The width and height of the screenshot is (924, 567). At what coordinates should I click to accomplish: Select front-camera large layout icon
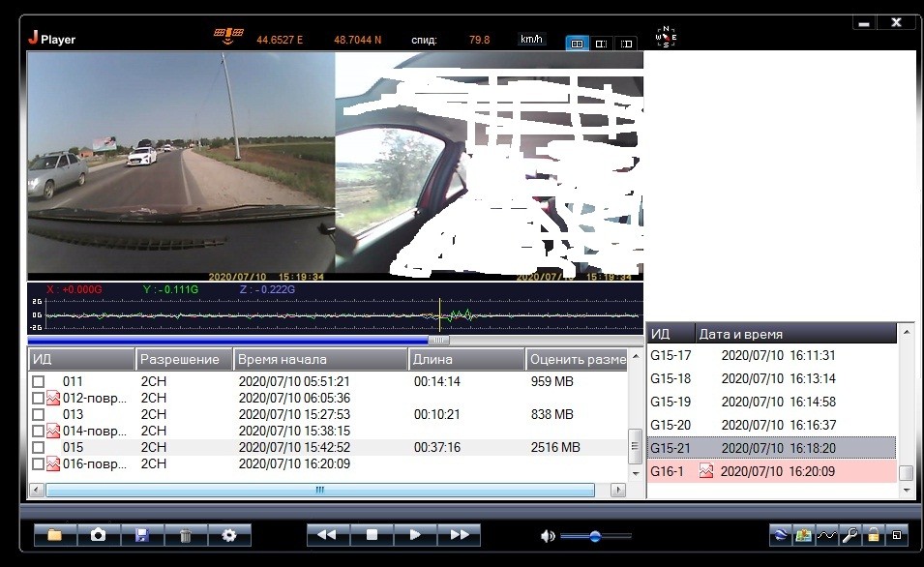click(601, 44)
